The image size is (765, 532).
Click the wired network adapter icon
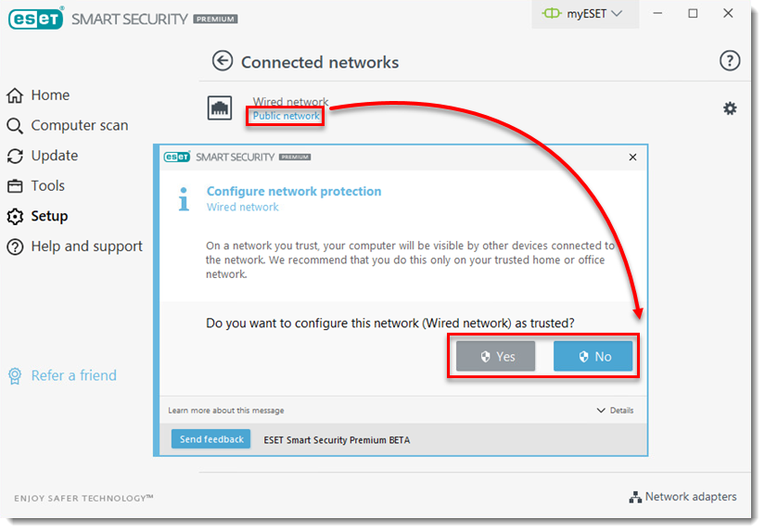[220, 108]
